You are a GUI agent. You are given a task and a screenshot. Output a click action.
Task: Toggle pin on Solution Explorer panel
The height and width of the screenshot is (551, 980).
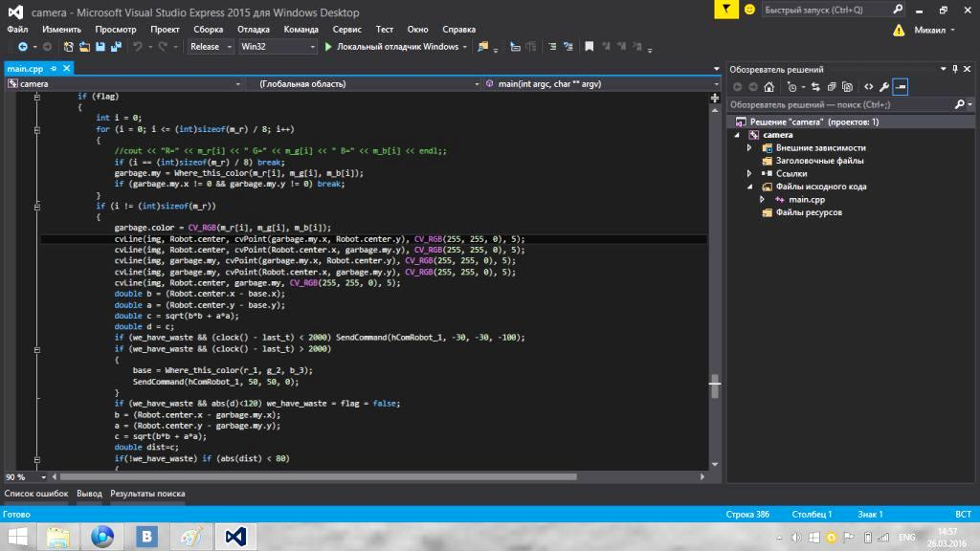pyautogui.click(x=955, y=69)
